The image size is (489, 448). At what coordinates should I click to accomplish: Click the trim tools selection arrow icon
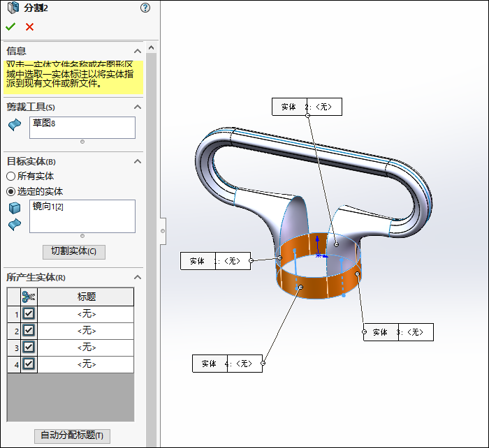15,124
